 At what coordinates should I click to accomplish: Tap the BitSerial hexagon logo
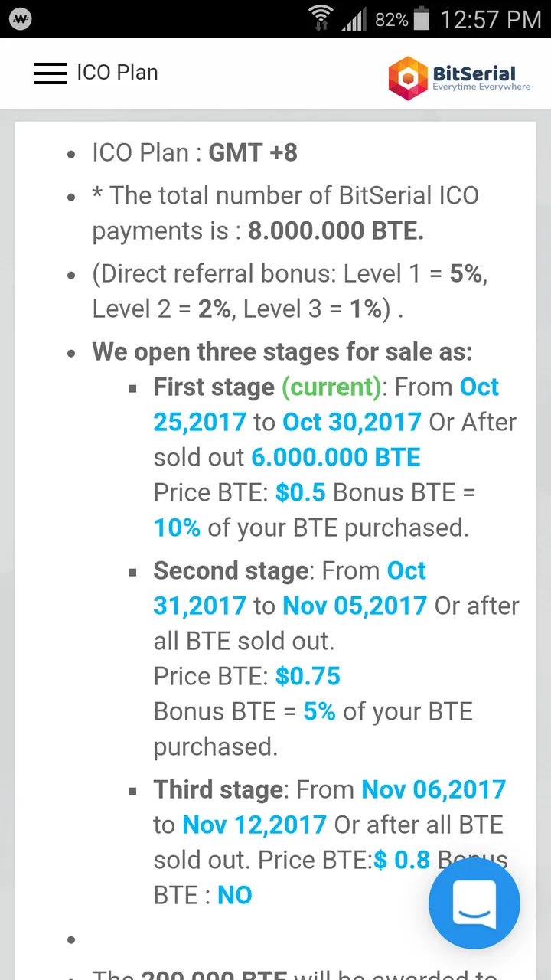pos(408,77)
